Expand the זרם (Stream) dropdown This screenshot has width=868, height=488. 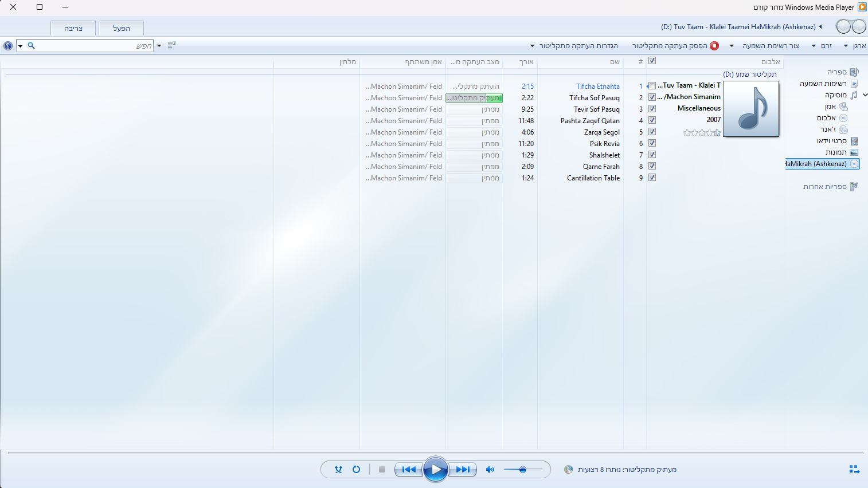[x=822, y=46]
